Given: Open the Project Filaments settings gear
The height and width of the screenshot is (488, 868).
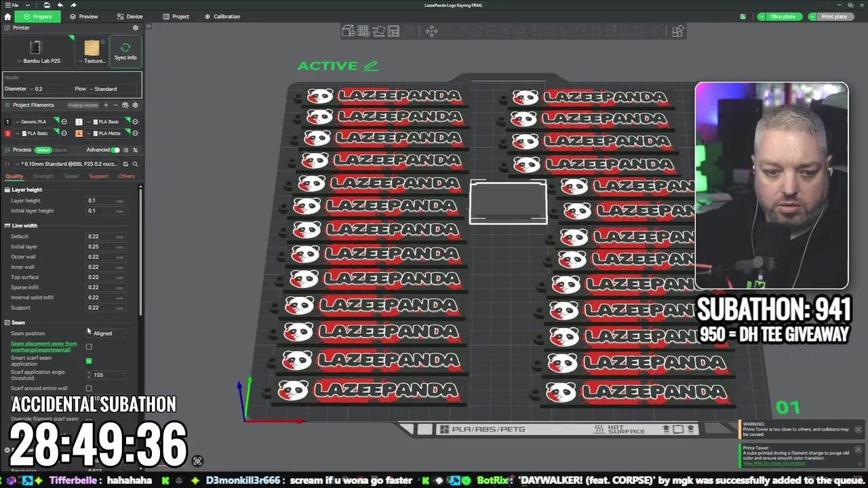Looking at the screenshot, I should (x=135, y=105).
